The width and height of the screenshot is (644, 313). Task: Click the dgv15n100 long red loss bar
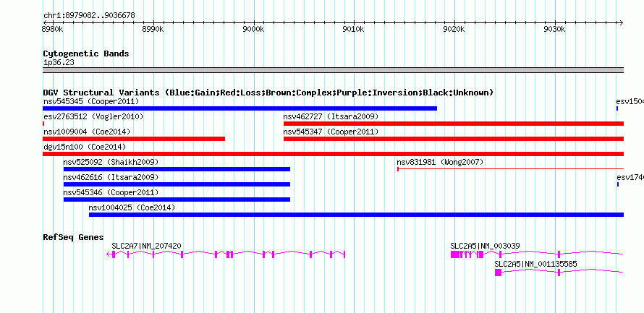coord(333,154)
